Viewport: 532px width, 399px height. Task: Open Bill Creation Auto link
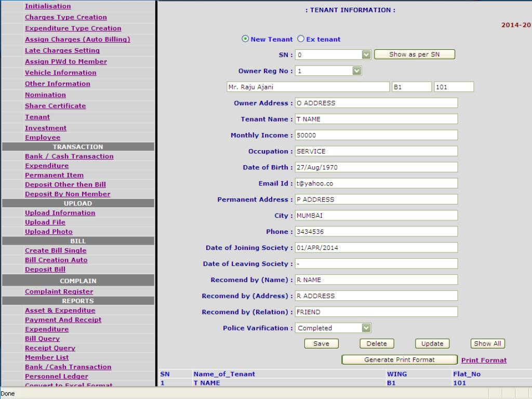coord(56,260)
